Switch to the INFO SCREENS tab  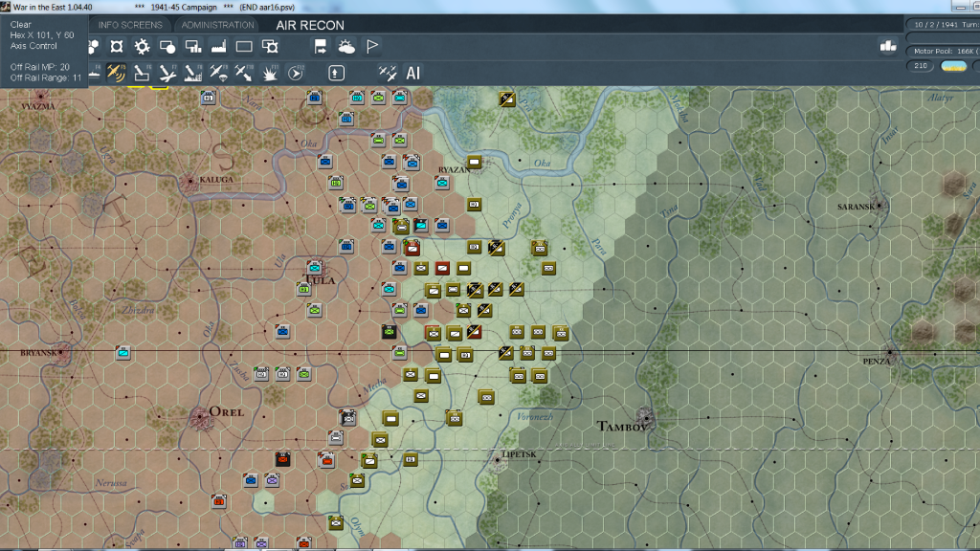(x=130, y=25)
